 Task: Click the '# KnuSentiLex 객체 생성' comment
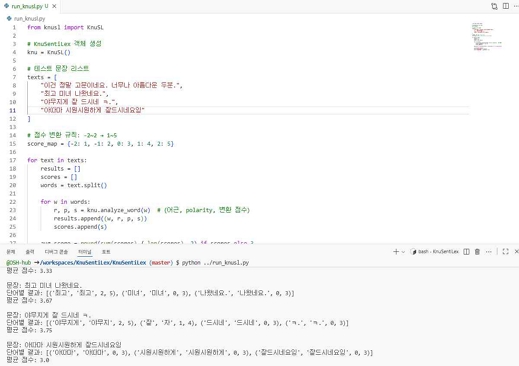pos(64,44)
